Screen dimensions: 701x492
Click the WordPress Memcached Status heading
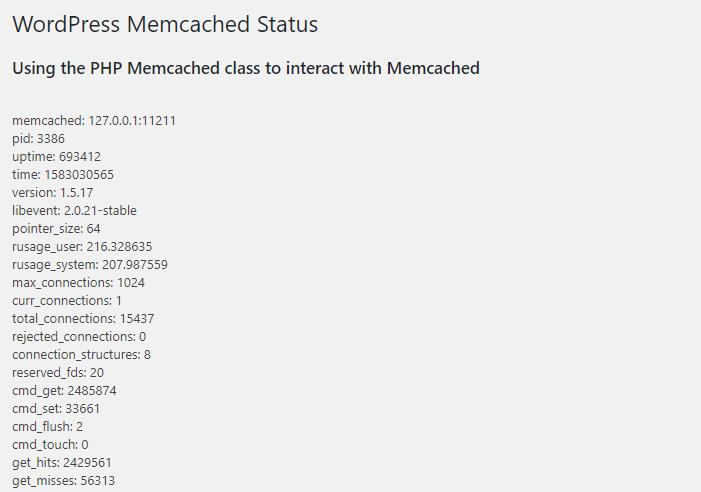tap(165, 24)
